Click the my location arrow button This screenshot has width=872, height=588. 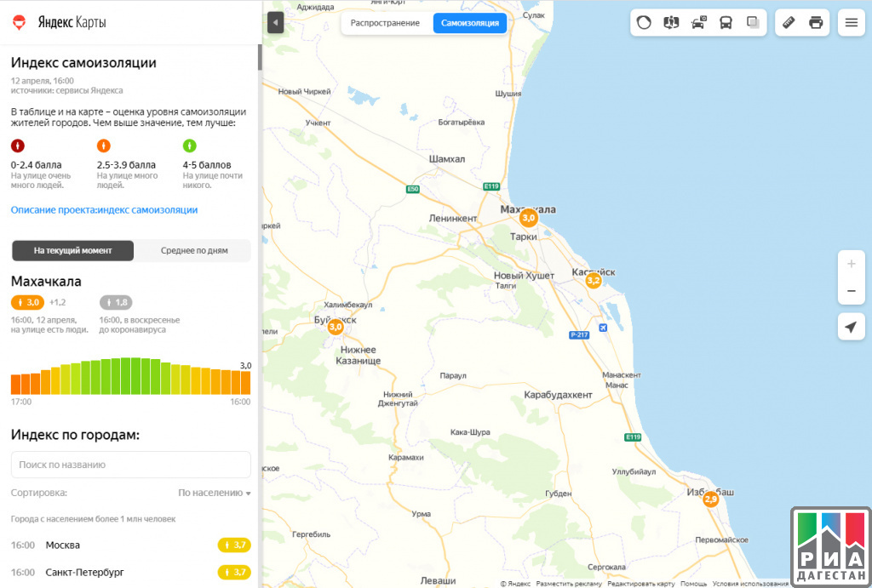851,327
